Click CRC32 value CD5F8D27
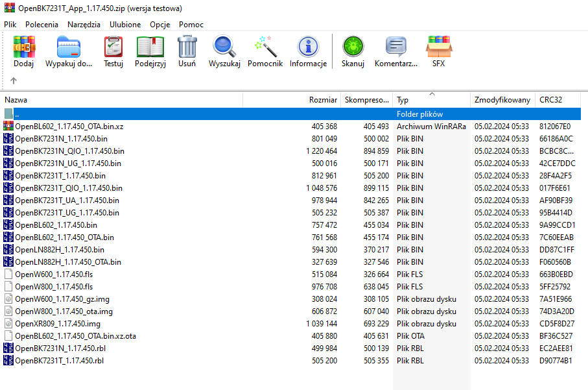Viewport: 588px width, 390px height. (x=557, y=324)
